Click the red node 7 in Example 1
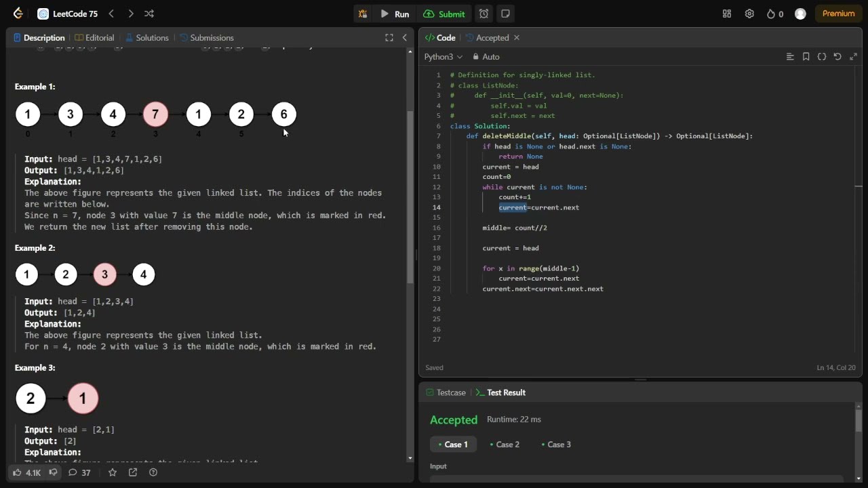868x488 pixels. tap(155, 114)
